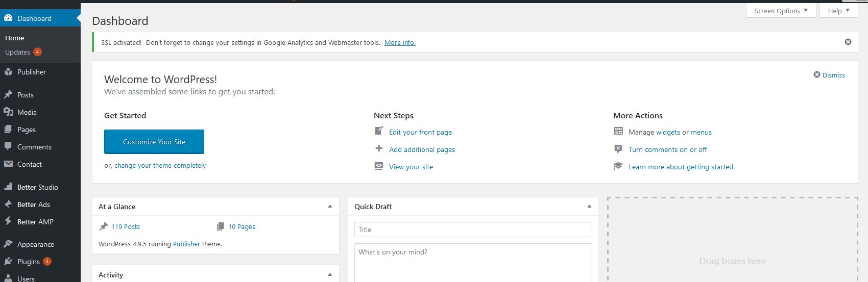Click the Pages icon in sidebar
868x282 pixels.
point(8,130)
